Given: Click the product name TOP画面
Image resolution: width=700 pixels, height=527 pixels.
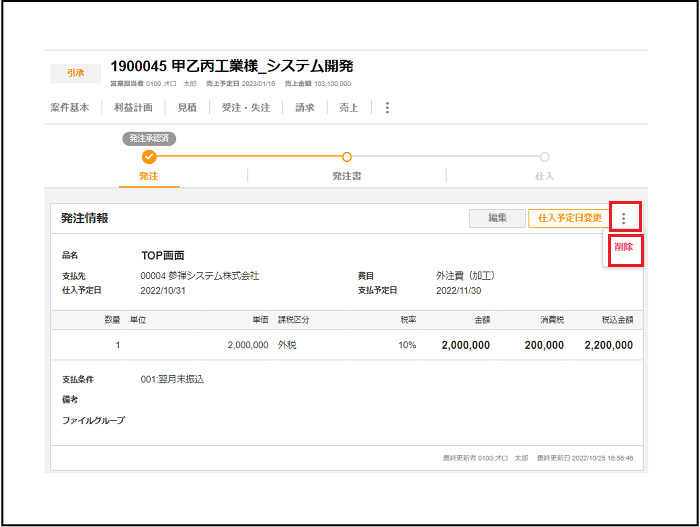Looking at the screenshot, I should pos(162,255).
